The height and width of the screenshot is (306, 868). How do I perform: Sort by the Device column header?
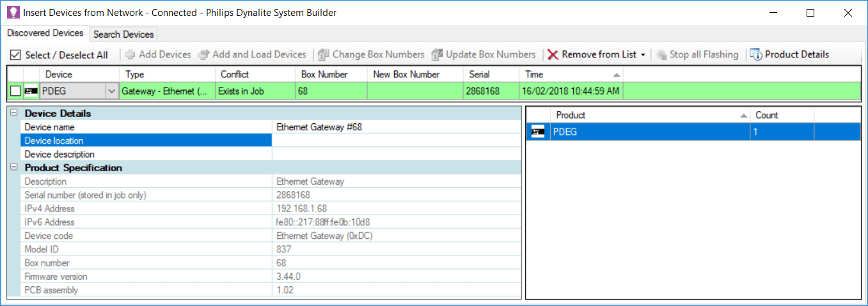pos(81,75)
